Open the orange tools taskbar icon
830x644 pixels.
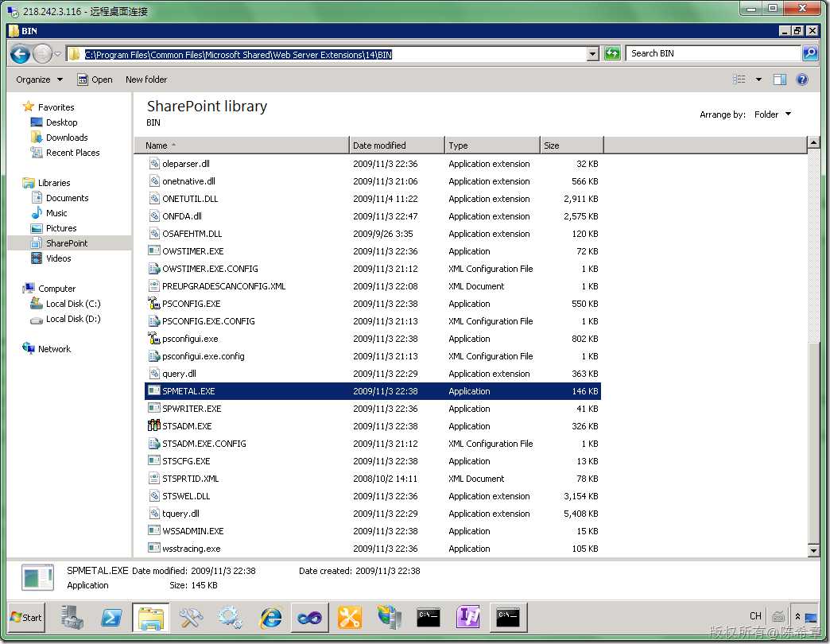pos(349,617)
